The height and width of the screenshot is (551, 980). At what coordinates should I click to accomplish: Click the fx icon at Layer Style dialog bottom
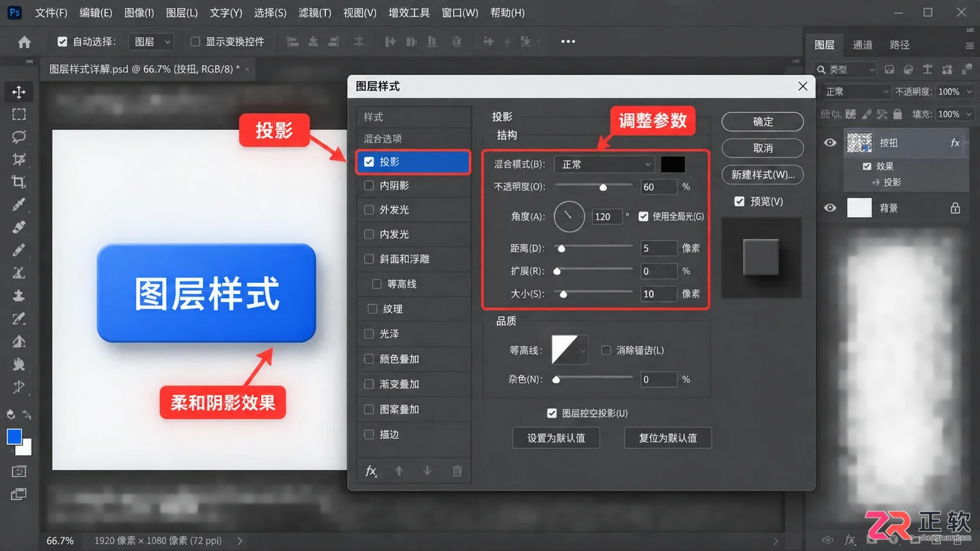[372, 471]
